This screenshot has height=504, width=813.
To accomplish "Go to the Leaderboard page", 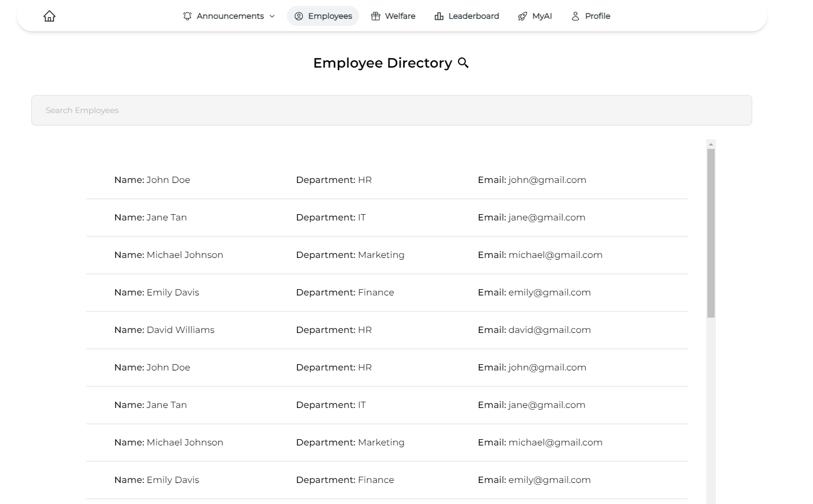I will (x=473, y=16).
